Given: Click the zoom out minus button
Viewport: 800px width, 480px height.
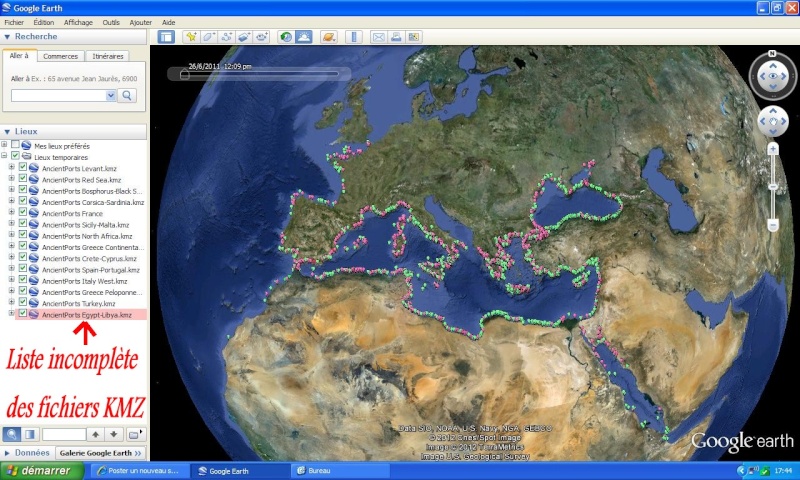Looking at the screenshot, I should 773,224.
